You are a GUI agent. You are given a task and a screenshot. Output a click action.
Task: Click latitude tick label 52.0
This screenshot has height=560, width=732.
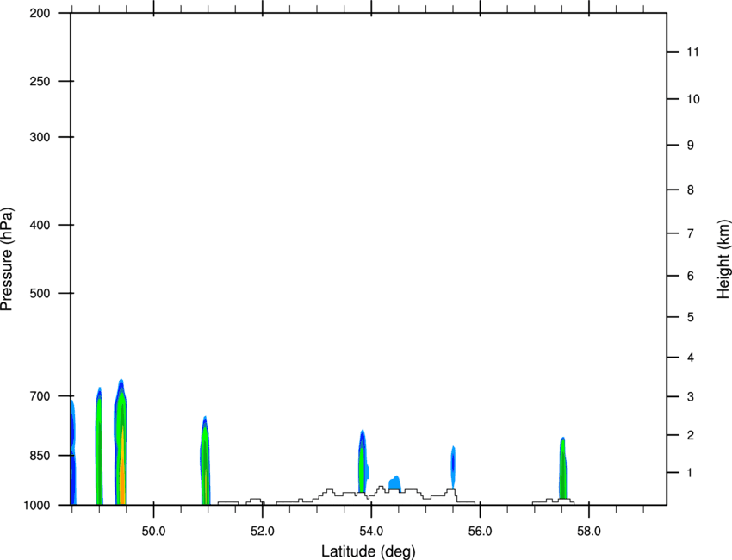263,532
